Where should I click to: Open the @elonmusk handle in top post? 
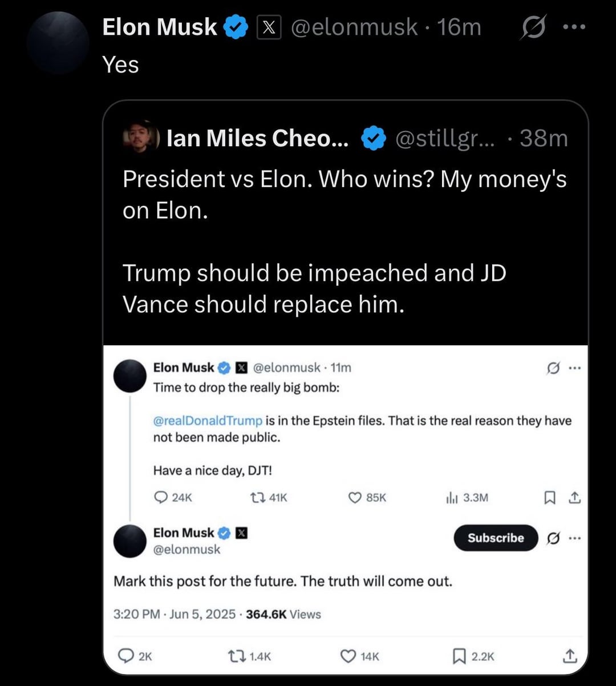[x=354, y=27]
